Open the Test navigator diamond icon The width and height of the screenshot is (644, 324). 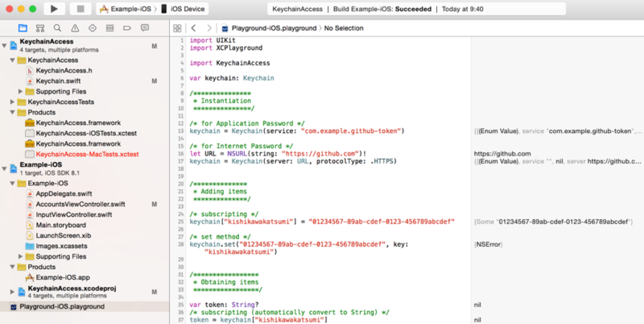(93, 28)
